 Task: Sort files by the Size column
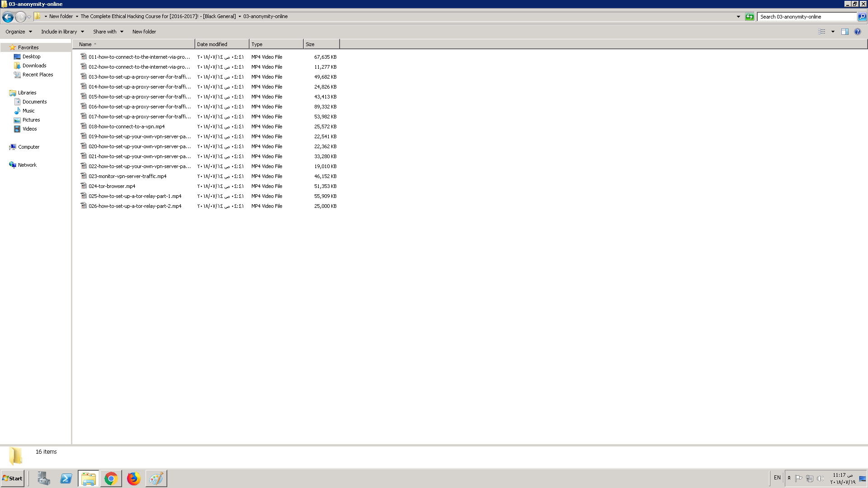[x=321, y=44]
